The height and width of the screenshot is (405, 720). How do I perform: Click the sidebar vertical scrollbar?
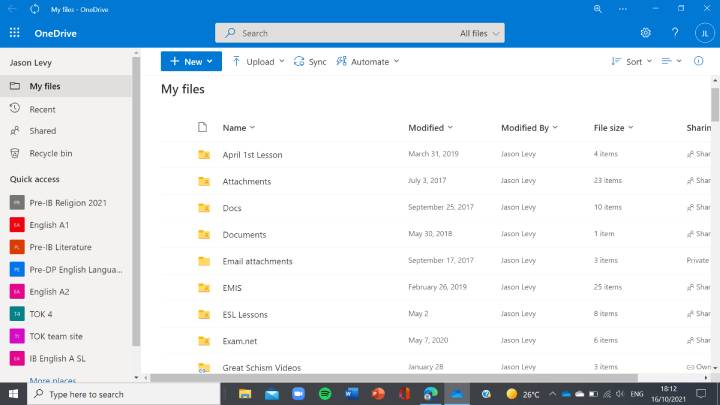click(x=136, y=202)
